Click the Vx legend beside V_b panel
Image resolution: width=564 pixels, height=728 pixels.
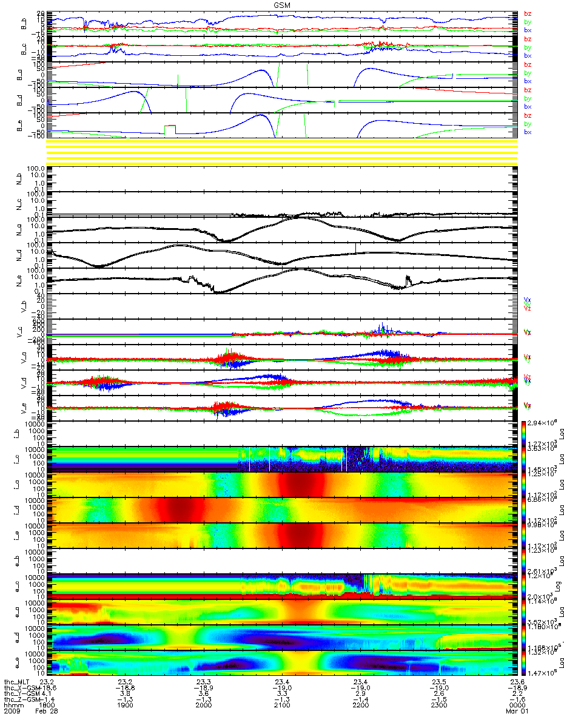pyautogui.click(x=528, y=300)
